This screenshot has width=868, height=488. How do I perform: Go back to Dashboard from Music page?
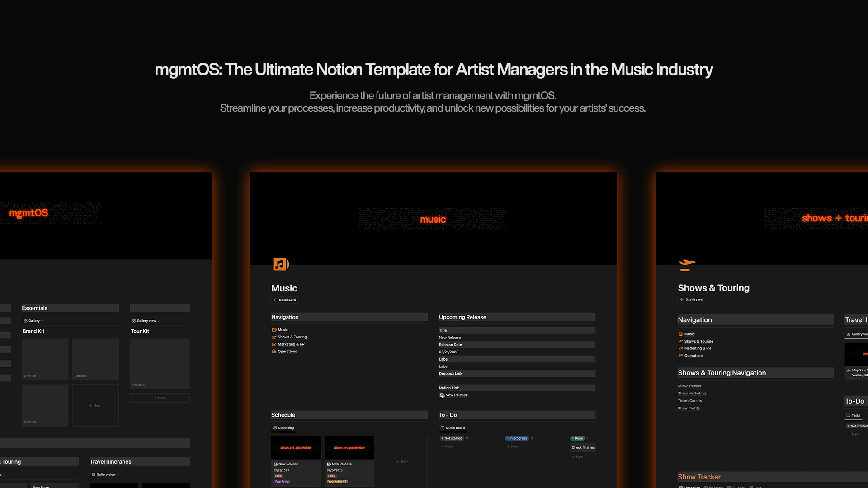click(285, 300)
